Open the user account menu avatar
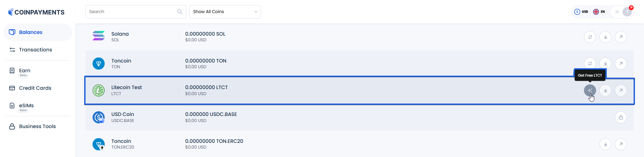 627,12
